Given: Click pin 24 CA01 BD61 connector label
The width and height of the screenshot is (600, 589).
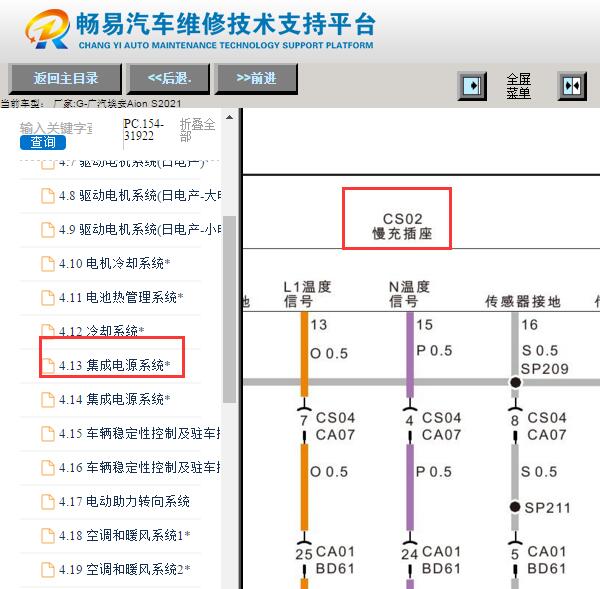Looking at the screenshot, I should (431, 560).
